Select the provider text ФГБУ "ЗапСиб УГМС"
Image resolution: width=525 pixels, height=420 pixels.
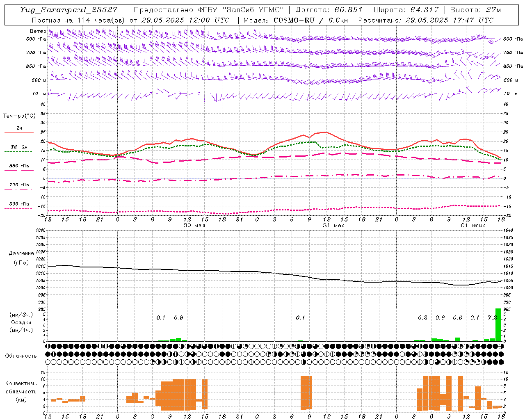(241, 10)
